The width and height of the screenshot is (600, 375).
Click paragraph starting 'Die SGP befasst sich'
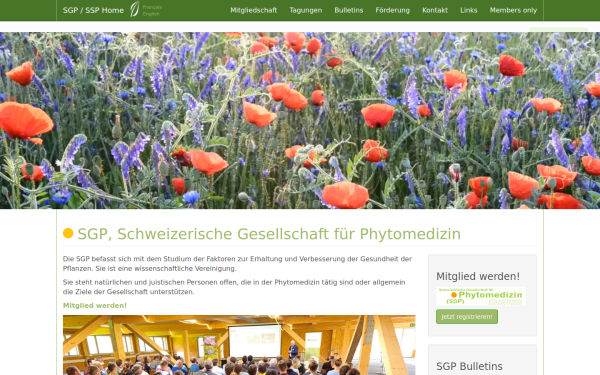(237, 264)
